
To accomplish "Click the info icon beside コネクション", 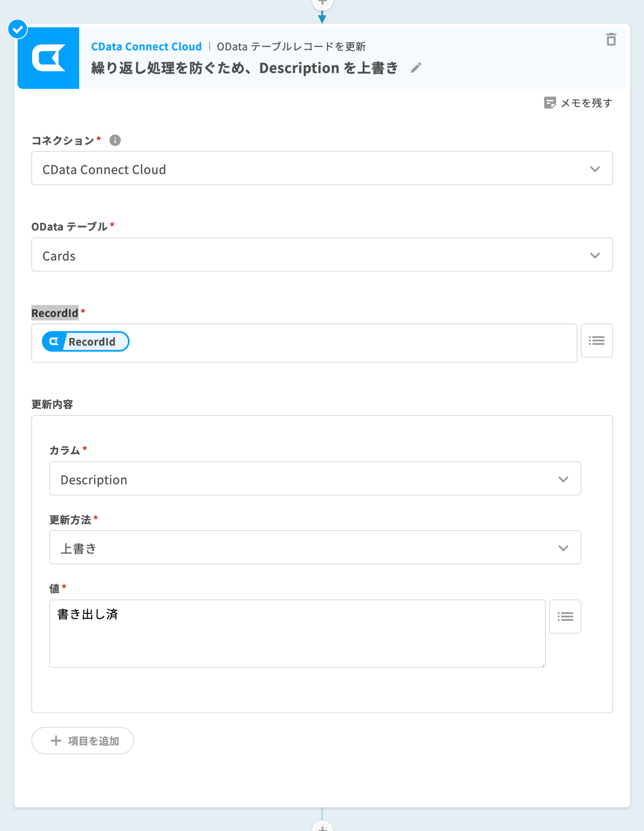I will (115, 140).
